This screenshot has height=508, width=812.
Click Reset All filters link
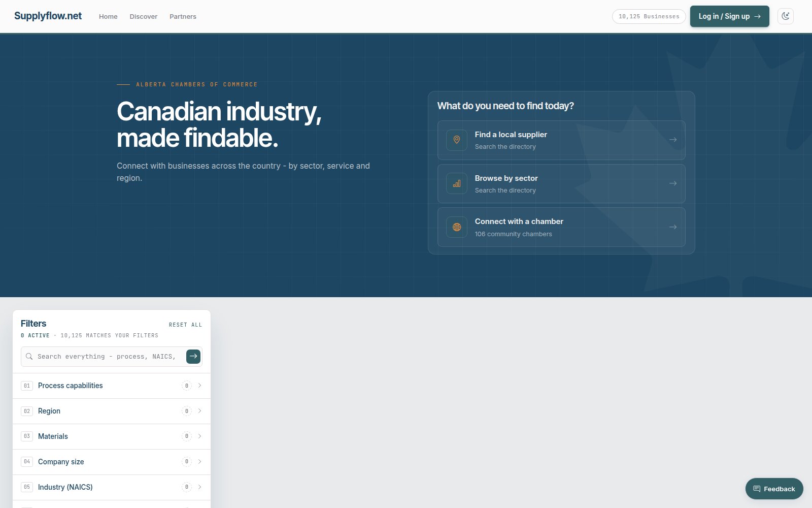click(x=185, y=325)
